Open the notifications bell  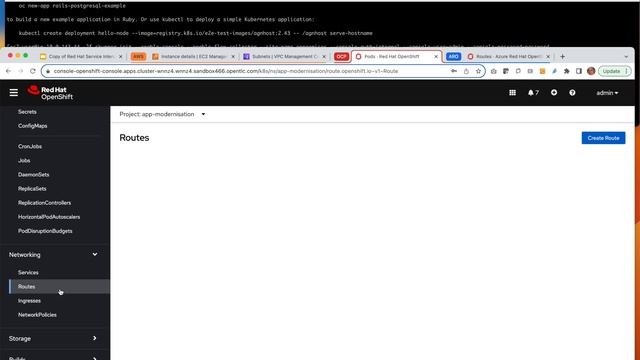click(533, 93)
